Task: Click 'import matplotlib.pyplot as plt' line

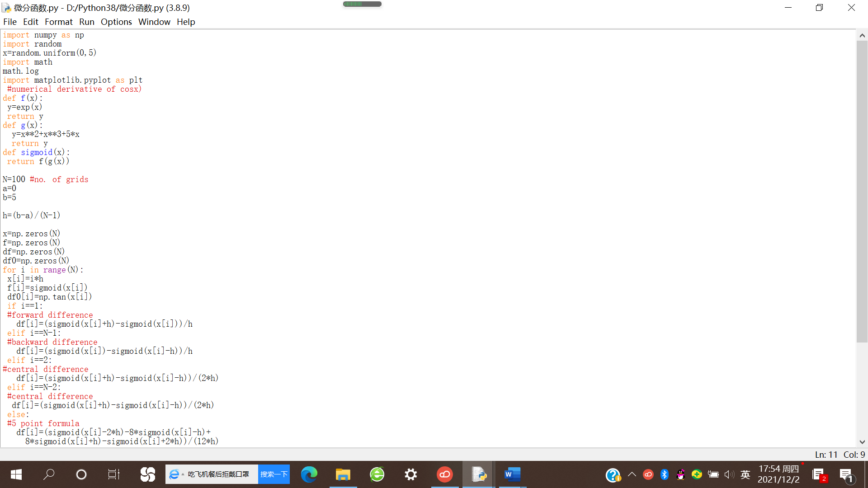Action: click(x=72, y=80)
